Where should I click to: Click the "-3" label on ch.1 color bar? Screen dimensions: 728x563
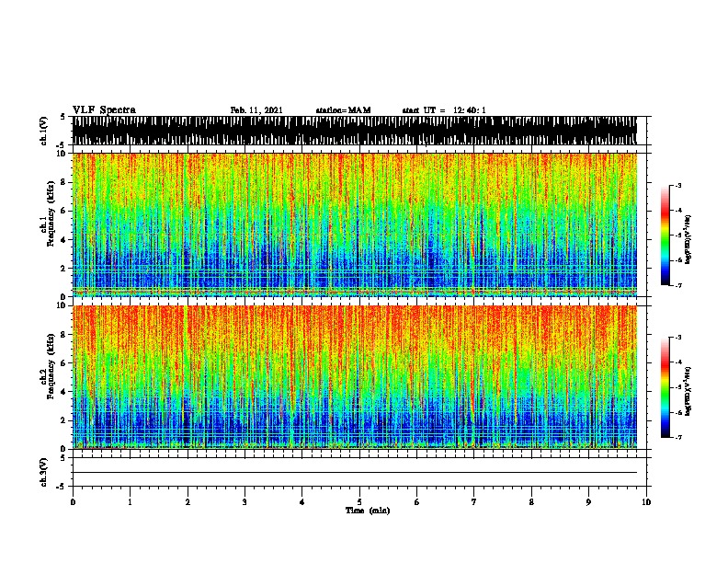(678, 185)
